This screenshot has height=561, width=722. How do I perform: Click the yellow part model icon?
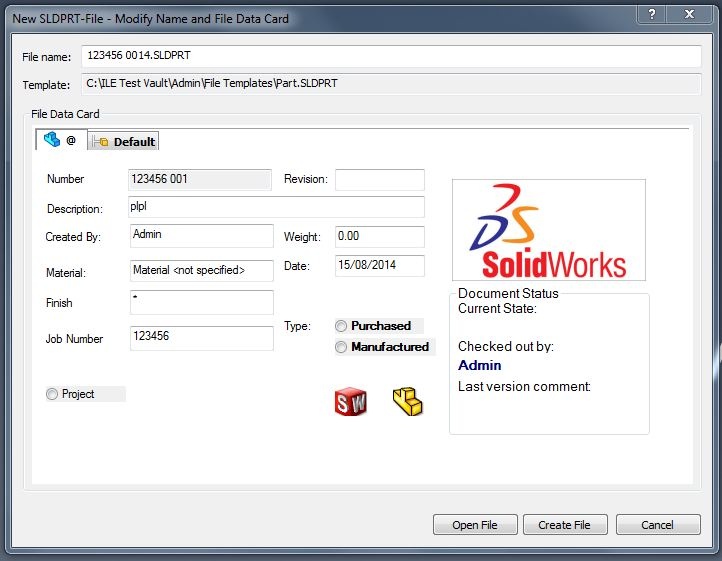click(408, 402)
